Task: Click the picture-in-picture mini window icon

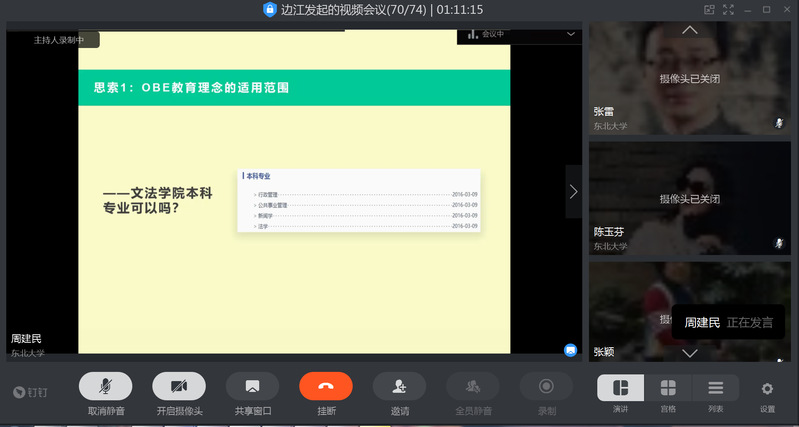Action: 710,9
